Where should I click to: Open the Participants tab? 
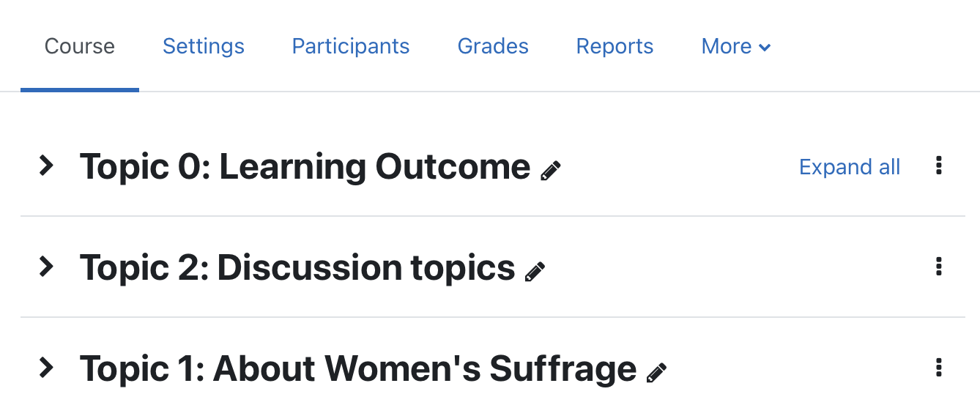click(351, 46)
